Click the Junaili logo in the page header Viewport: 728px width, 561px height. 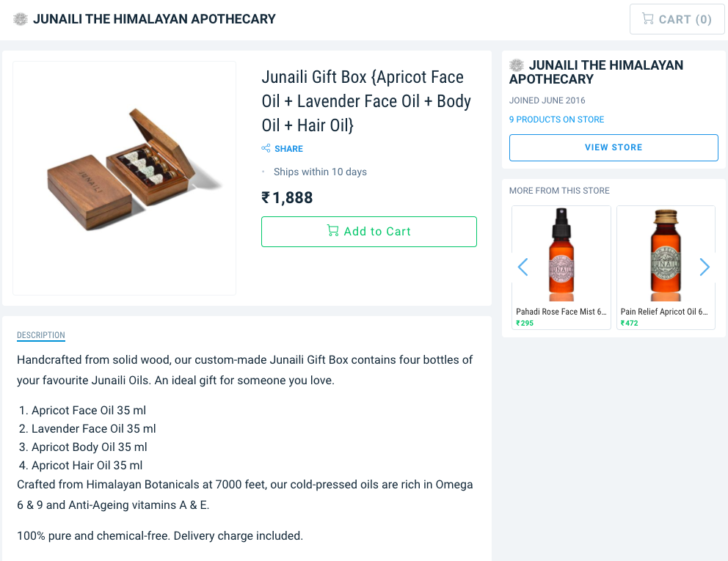pos(21,19)
